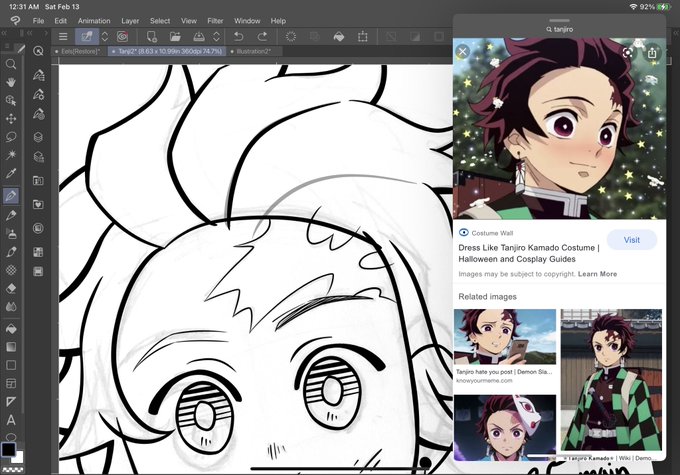Expand stepper arrows next to save icon

[x=216, y=36]
